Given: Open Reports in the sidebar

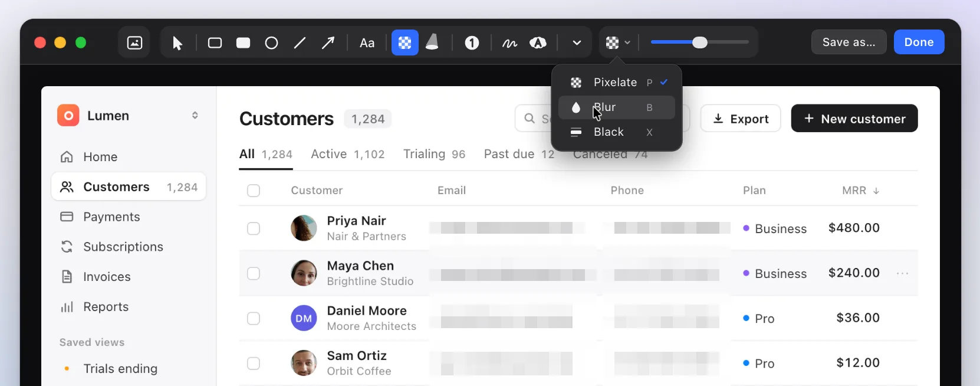Looking at the screenshot, I should click(x=129, y=307).
